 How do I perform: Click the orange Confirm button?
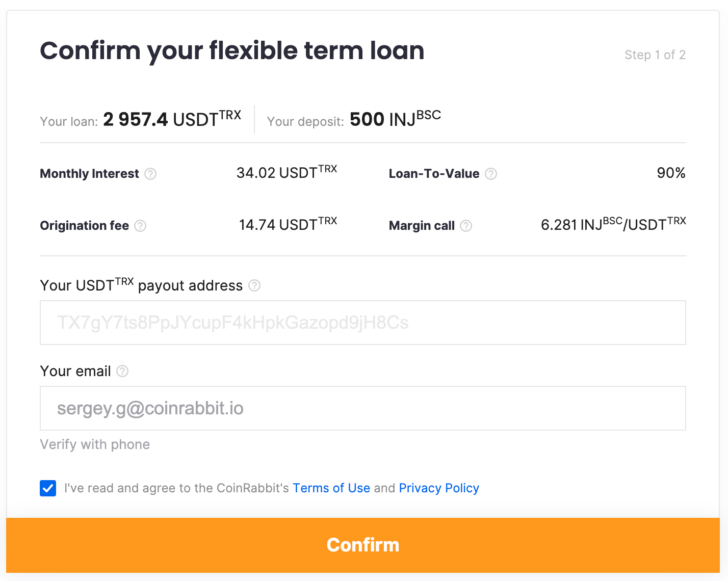pos(363,545)
